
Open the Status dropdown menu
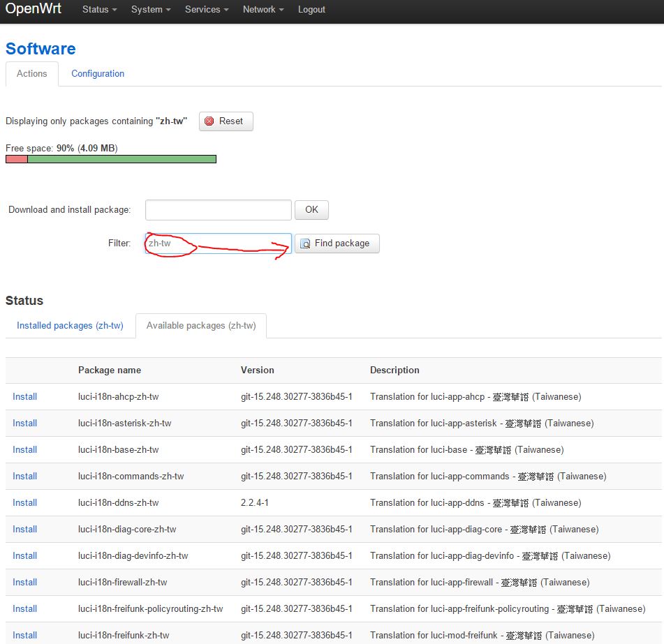pyautogui.click(x=100, y=9)
